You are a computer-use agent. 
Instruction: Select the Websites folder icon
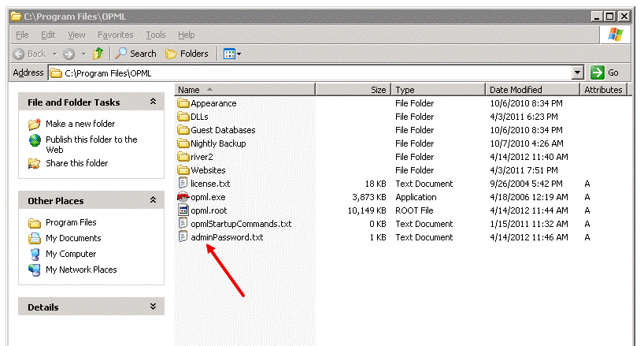pos(183,170)
